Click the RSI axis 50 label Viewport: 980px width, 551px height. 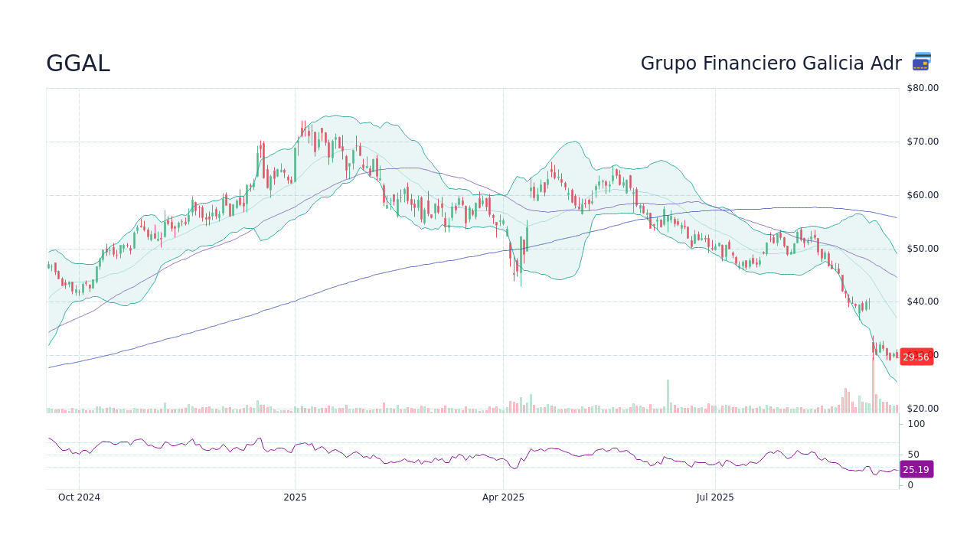[x=913, y=455]
